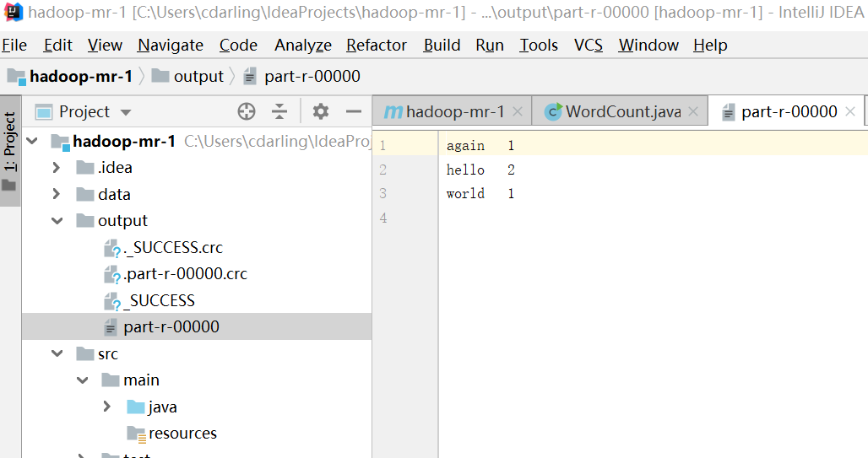Open the Refactor menu
The width and height of the screenshot is (868, 458).
377,45
